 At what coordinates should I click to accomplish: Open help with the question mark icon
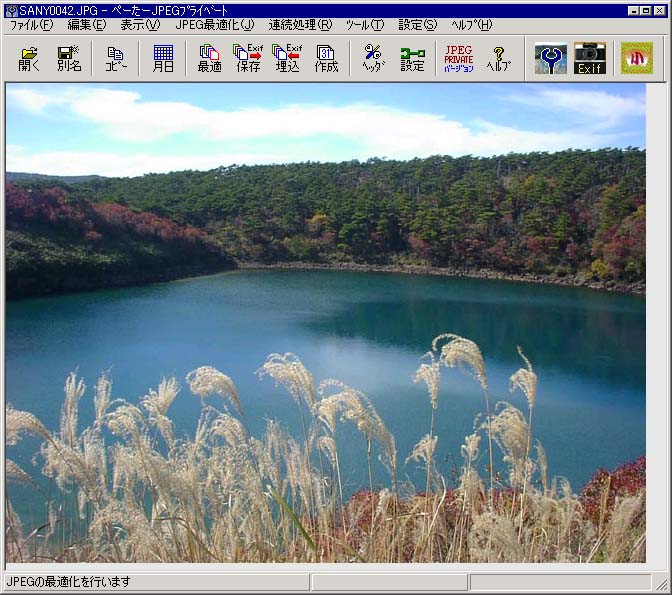(x=498, y=59)
